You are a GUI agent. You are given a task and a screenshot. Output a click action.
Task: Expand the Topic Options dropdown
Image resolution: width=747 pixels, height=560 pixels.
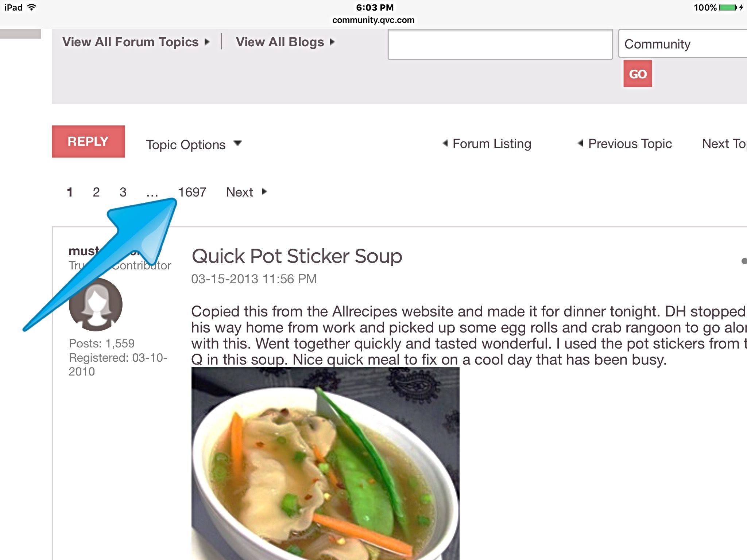click(x=194, y=144)
